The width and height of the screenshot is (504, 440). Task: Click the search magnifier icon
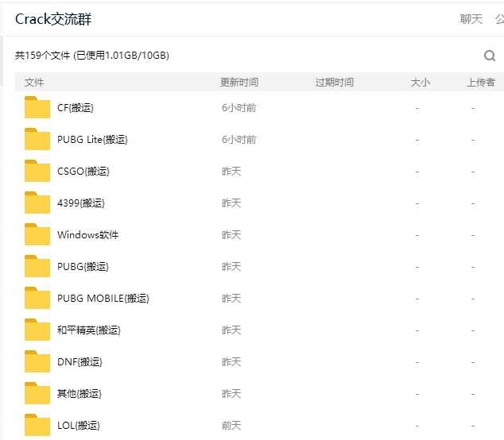pos(490,56)
